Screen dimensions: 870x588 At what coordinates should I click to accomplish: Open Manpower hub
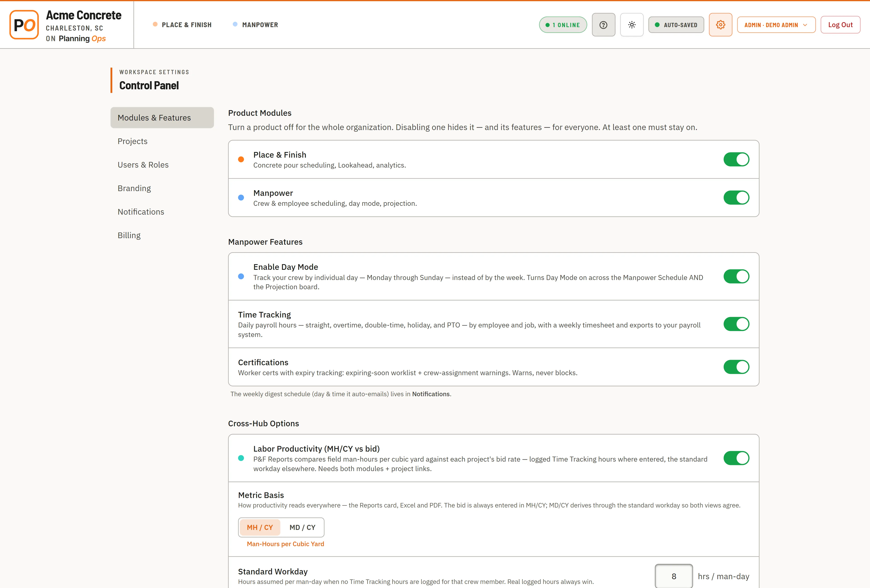click(x=255, y=25)
